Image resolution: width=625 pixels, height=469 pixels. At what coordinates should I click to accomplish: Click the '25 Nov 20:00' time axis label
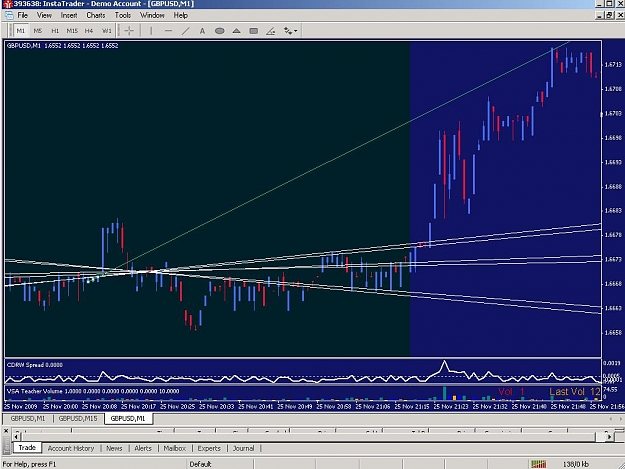(61, 406)
